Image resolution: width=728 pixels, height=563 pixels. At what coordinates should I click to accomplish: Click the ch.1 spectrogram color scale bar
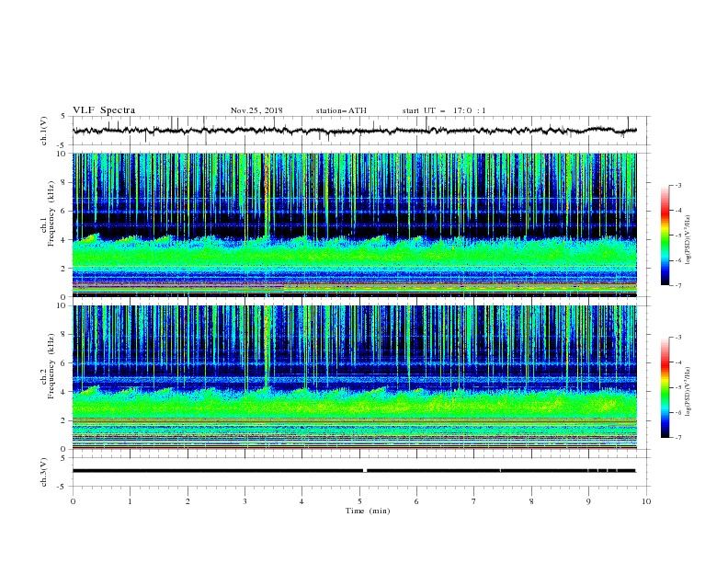tap(665, 236)
